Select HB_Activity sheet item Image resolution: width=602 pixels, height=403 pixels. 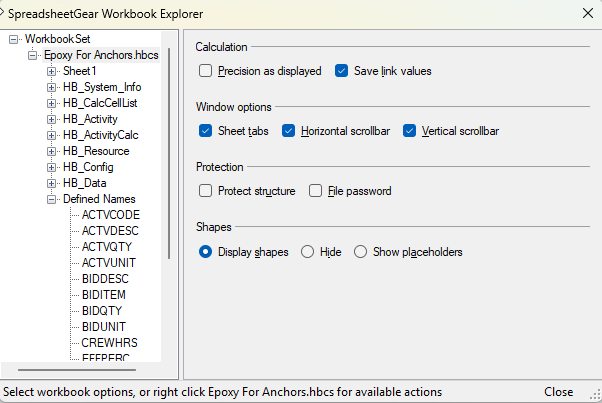(x=90, y=119)
